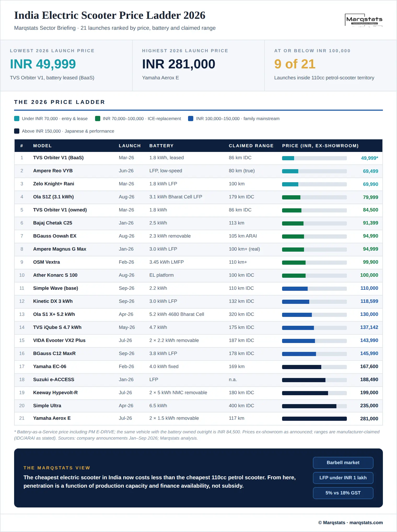Screen dimensions: 397x532
Task: Click the PRICE (INR, EX-SHOWROOM) column header
Action: 320,146
